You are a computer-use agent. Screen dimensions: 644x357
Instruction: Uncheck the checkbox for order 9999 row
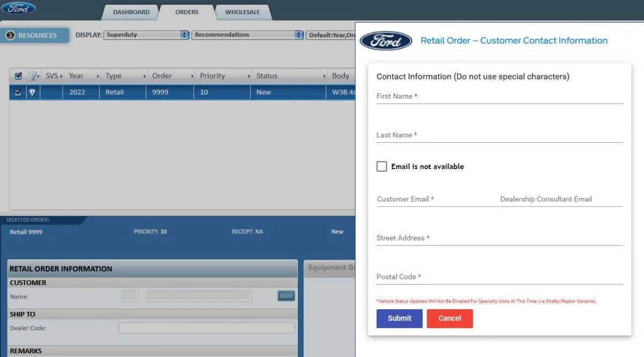click(18, 92)
